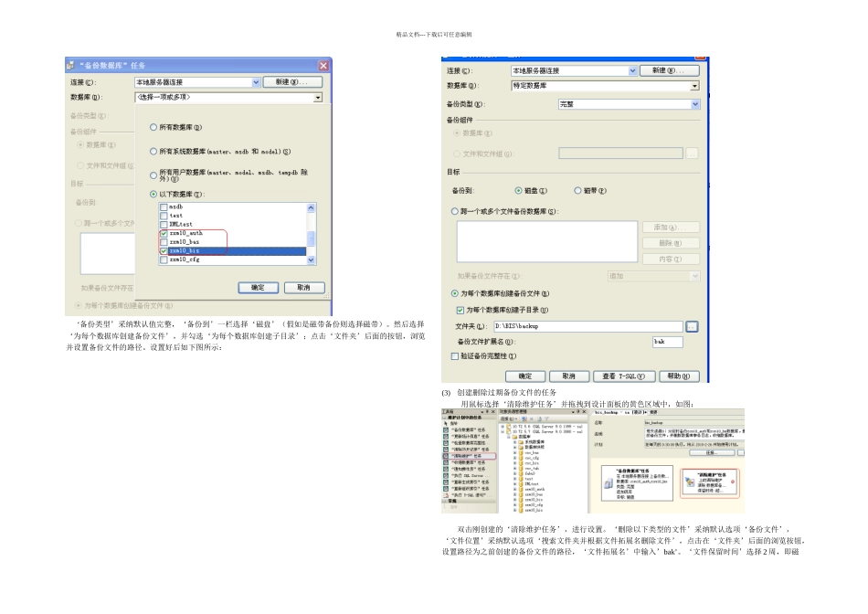
Task: Select the 磁带 backup destination radio
Action: point(578,190)
